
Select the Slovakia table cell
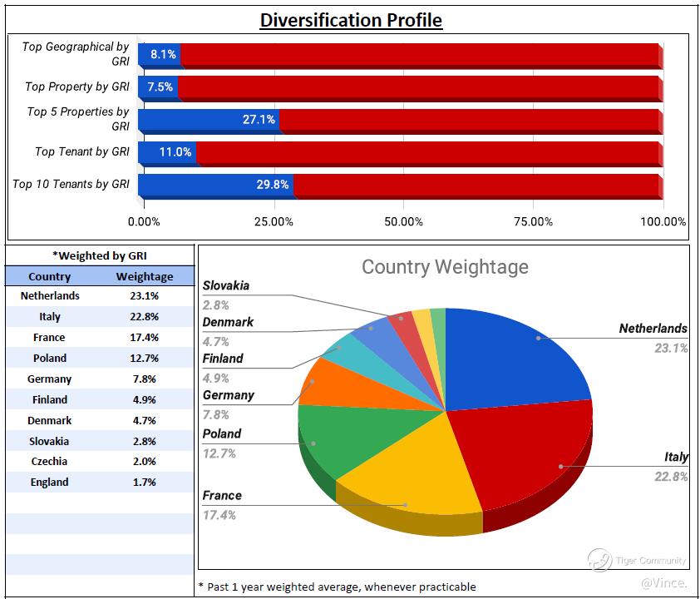(49, 441)
